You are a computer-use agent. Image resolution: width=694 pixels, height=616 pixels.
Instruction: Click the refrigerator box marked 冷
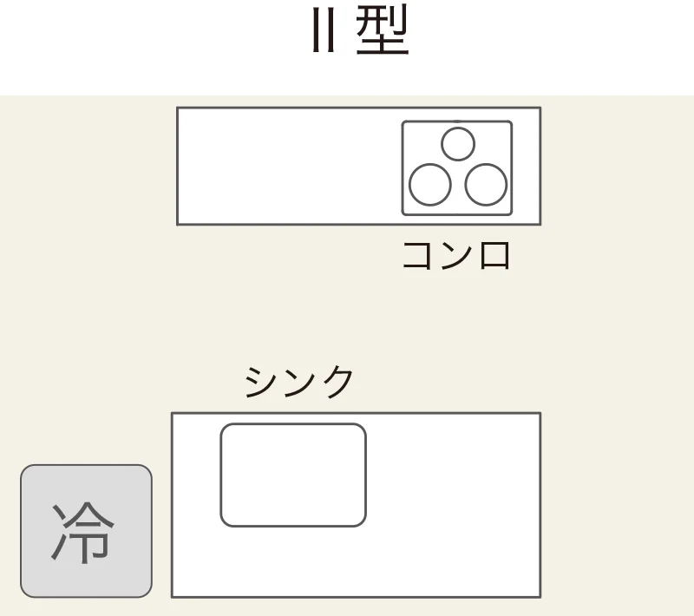(86, 531)
